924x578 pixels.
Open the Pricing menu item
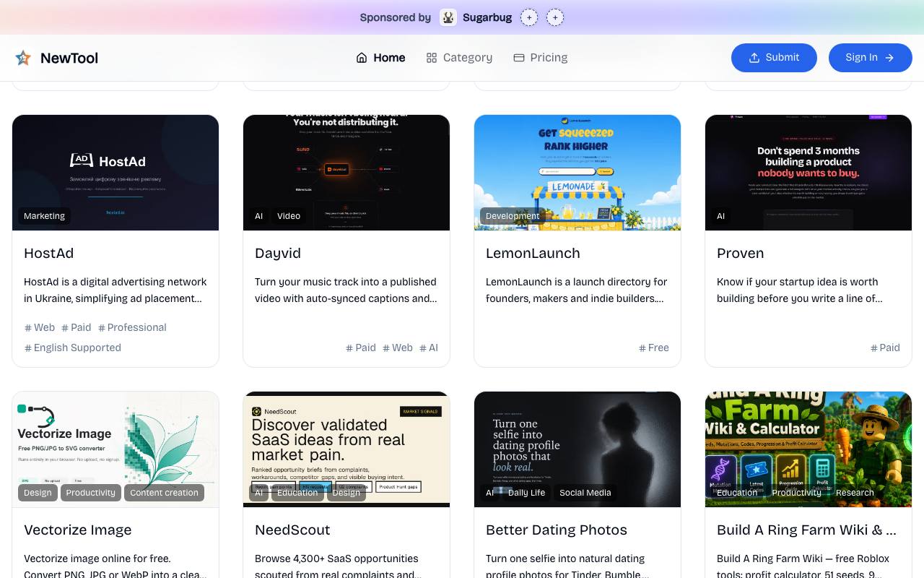click(540, 58)
